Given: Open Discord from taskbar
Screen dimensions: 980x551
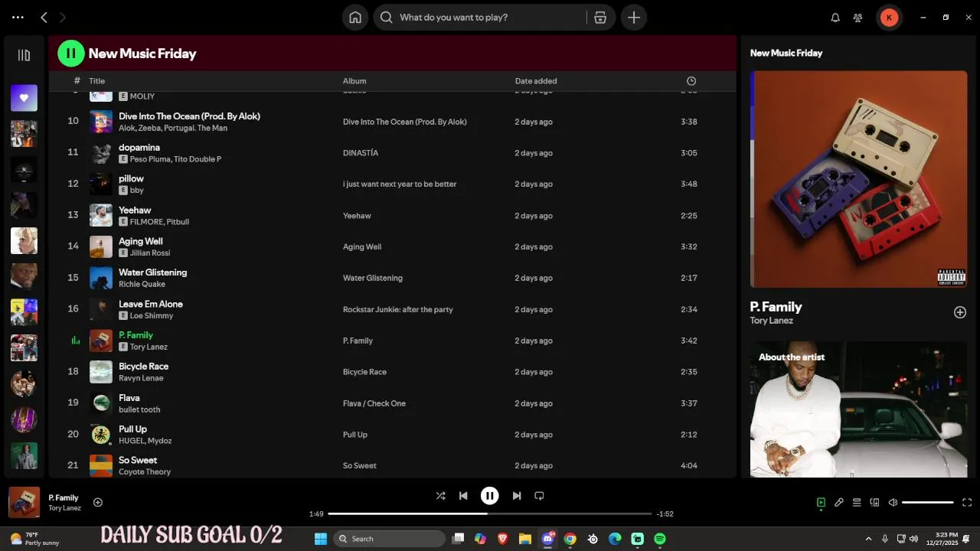Looking at the screenshot, I should 547,539.
